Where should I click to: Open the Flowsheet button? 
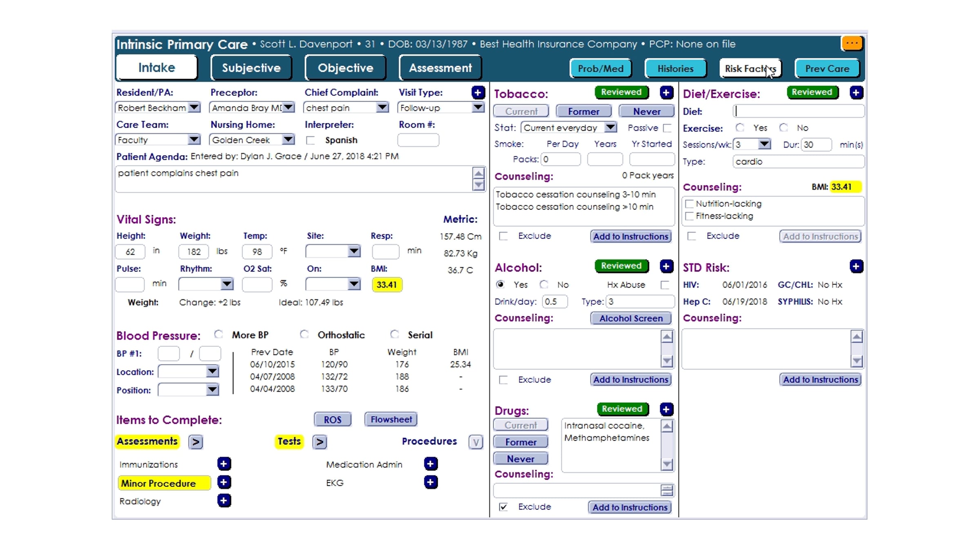click(x=391, y=420)
